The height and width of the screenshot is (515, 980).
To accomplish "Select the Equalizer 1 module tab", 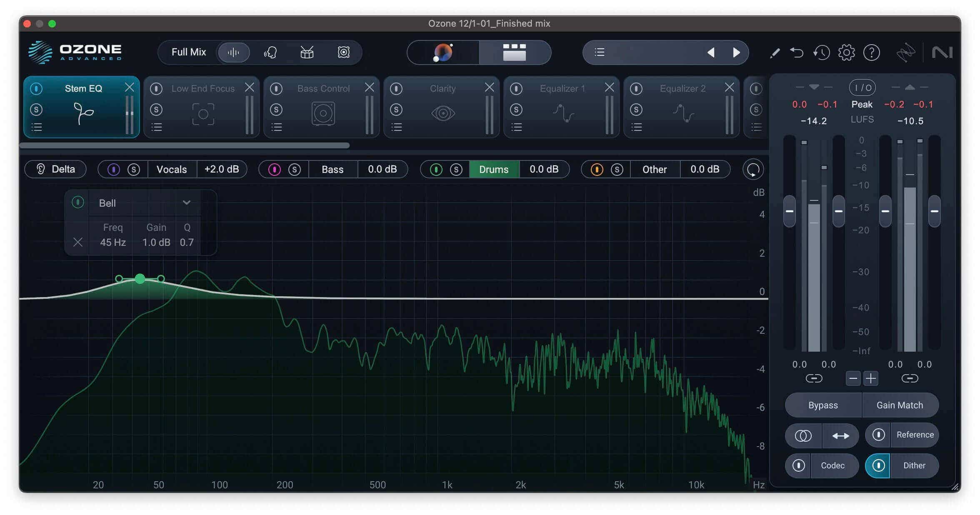I will [x=562, y=107].
